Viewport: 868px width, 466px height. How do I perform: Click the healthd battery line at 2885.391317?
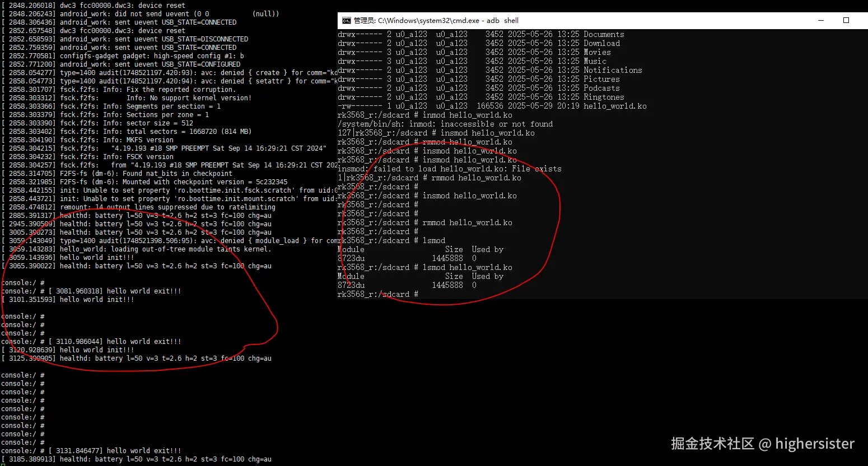(x=136, y=215)
